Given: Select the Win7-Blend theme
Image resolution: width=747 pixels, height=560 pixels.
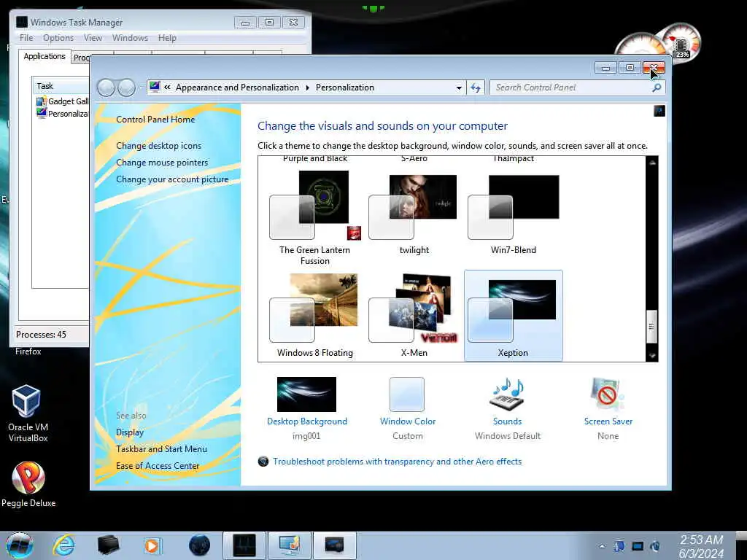Looking at the screenshot, I should coord(514,214).
